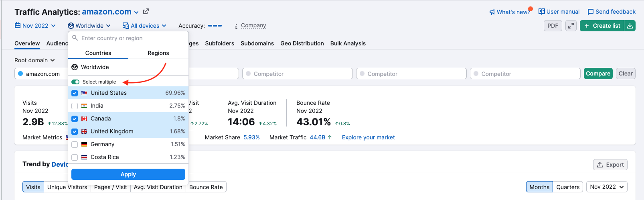
Task: Open the User manual book icon
Action: 542,12
